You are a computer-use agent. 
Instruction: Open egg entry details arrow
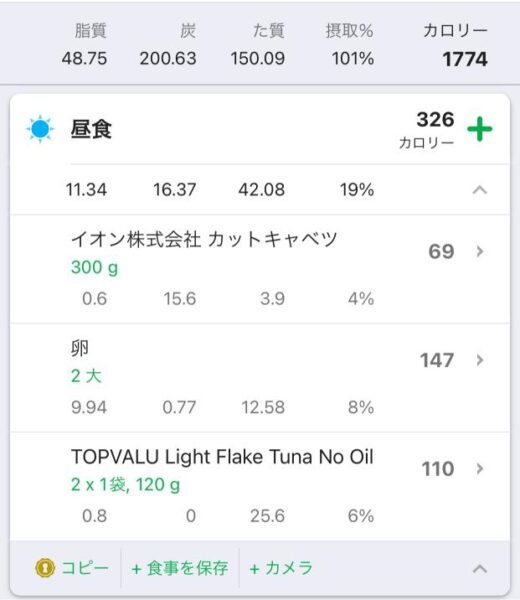coord(480,360)
